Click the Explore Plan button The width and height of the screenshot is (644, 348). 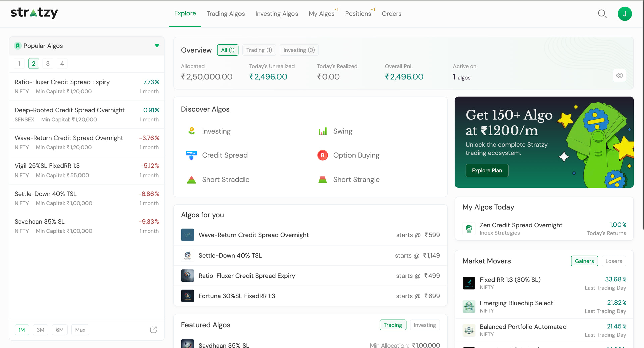(487, 170)
